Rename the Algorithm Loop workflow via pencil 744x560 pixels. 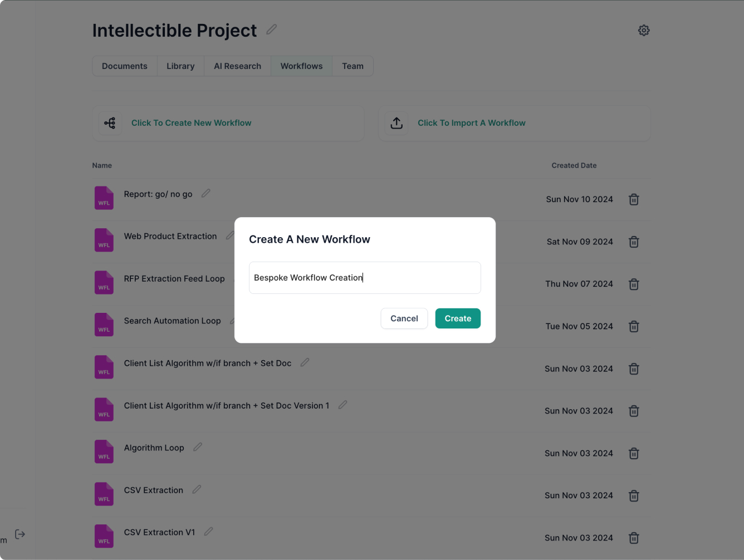[198, 447]
